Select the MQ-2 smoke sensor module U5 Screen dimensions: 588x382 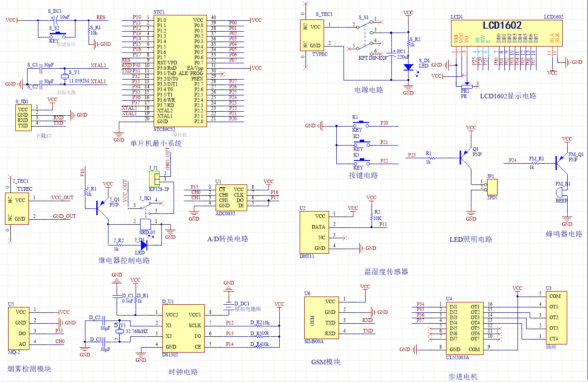coord(19,328)
